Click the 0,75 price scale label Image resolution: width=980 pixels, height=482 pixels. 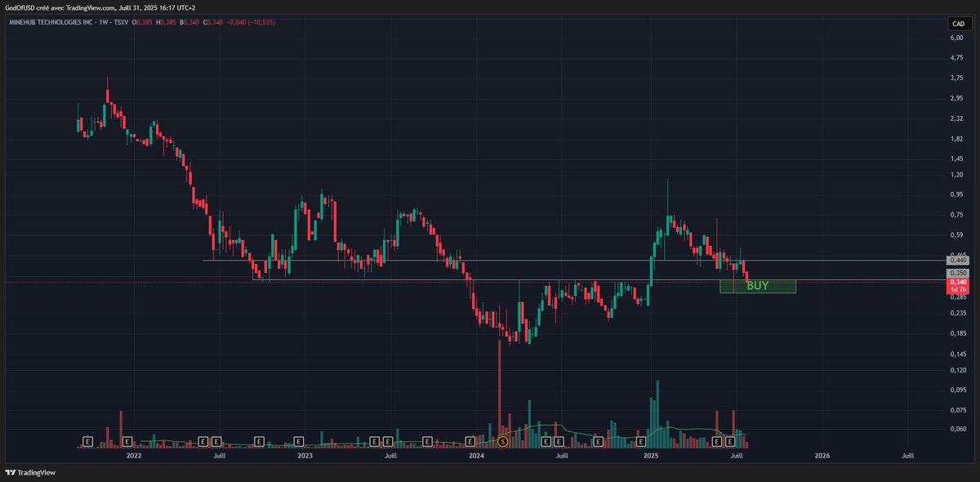[x=957, y=215]
